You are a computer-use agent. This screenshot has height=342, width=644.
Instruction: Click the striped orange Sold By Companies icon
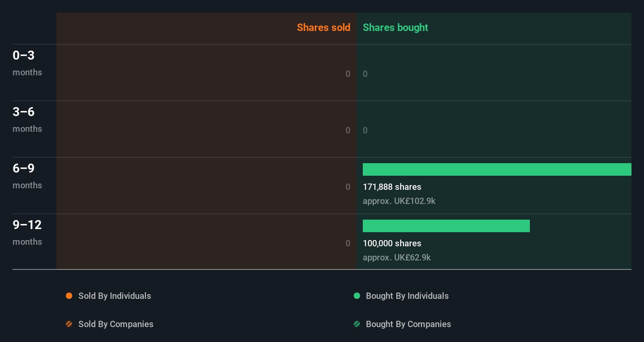[x=69, y=324]
